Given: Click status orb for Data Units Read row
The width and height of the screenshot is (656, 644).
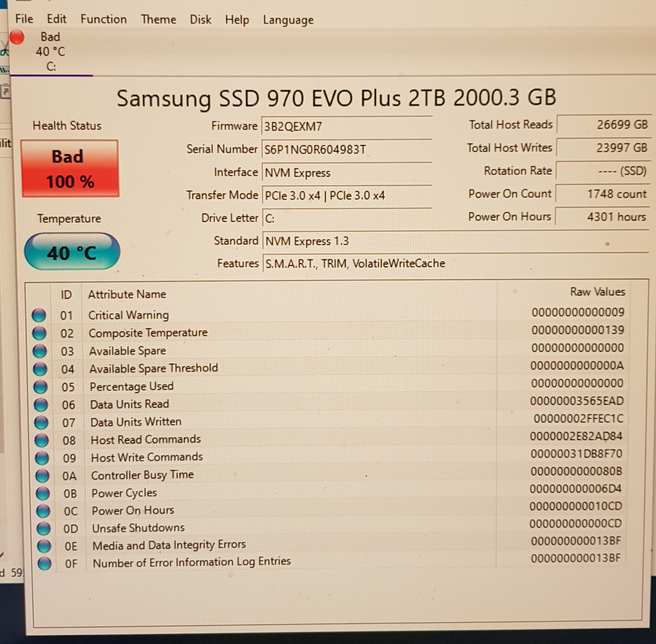Looking at the screenshot, I should coord(41,405).
